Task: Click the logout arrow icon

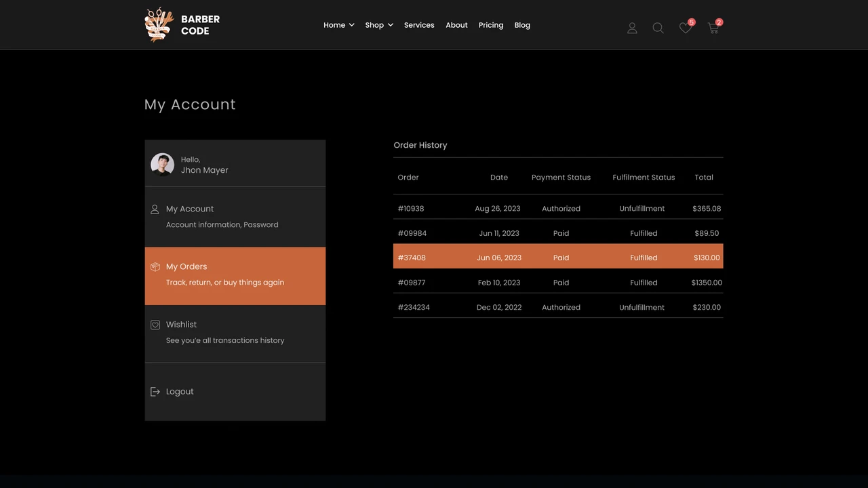Action: coord(155,392)
